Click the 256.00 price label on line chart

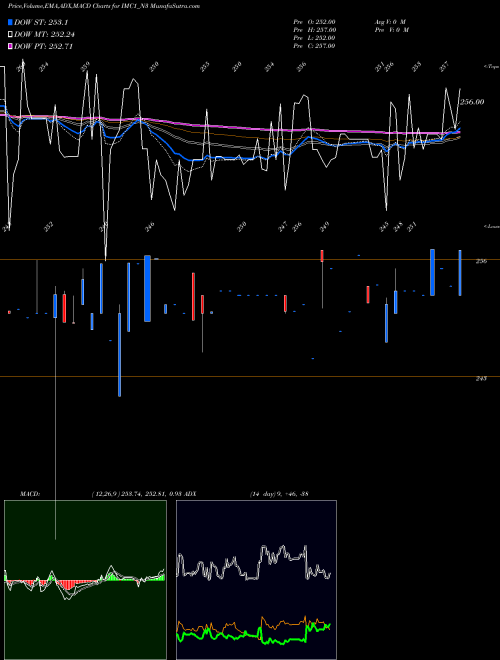[x=472, y=102]
